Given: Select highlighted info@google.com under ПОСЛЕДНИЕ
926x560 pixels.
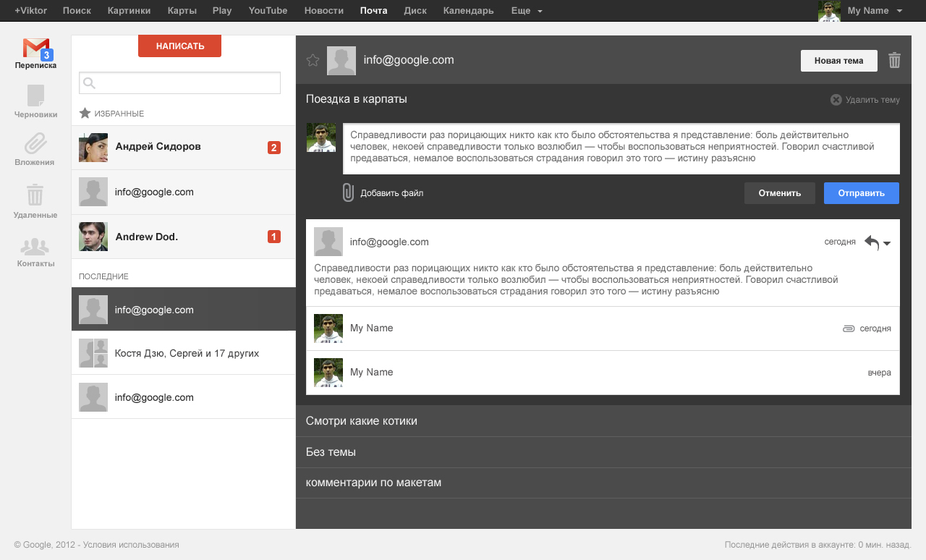Looking at the screenshot, I should pyautogui.click(x=184, y=310).
